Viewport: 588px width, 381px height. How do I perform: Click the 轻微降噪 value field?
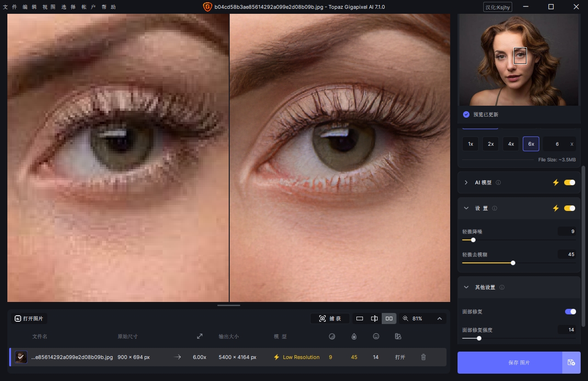pyautogui.click(x=567, y=232)
